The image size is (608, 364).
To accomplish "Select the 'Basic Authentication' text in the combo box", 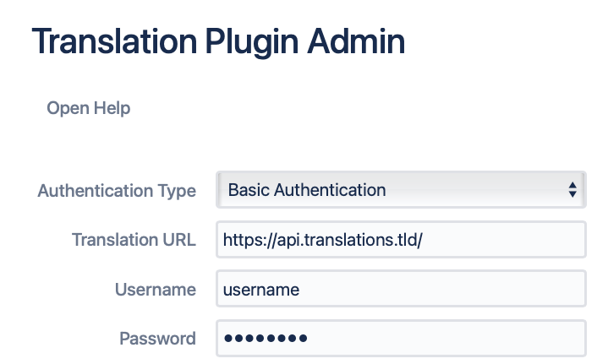I will point(307,190).
